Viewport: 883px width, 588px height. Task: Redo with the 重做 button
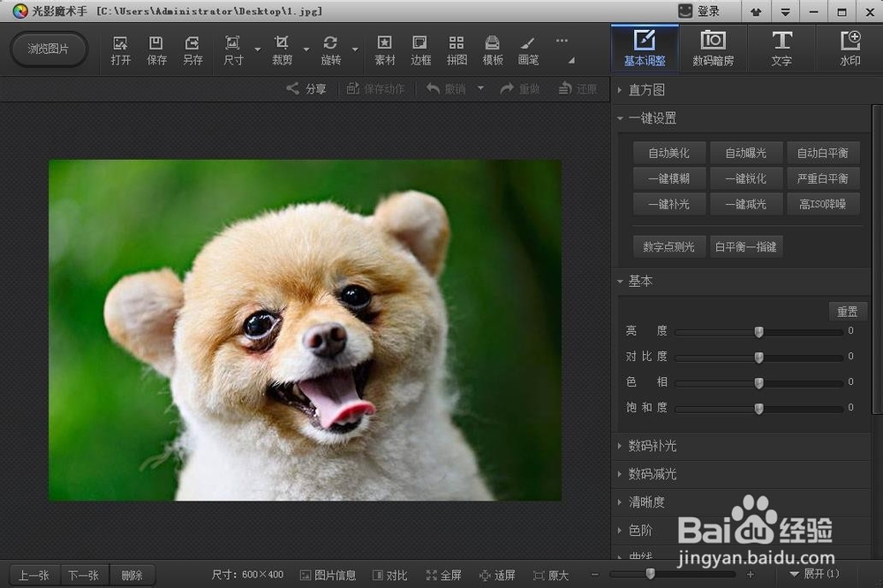click(x=520, y=88)
